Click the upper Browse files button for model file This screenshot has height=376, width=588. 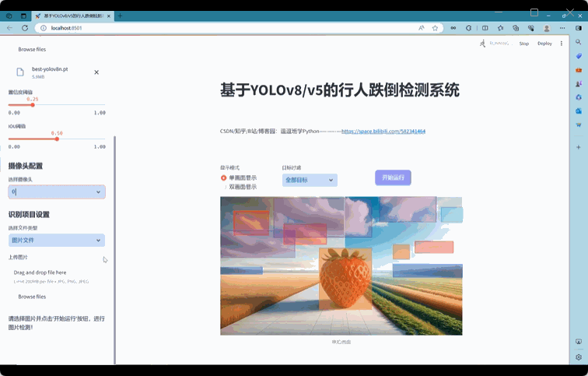[x=32, y=49]
